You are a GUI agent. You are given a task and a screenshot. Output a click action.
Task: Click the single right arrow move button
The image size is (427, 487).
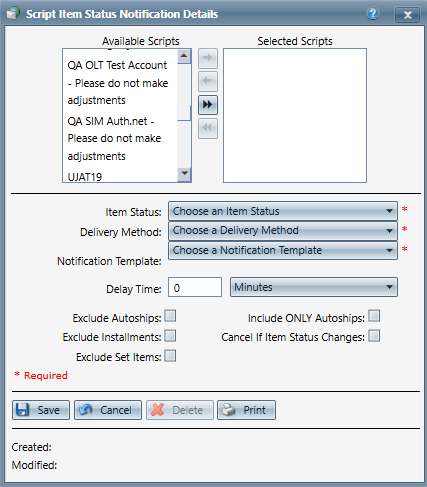[208, 58]
